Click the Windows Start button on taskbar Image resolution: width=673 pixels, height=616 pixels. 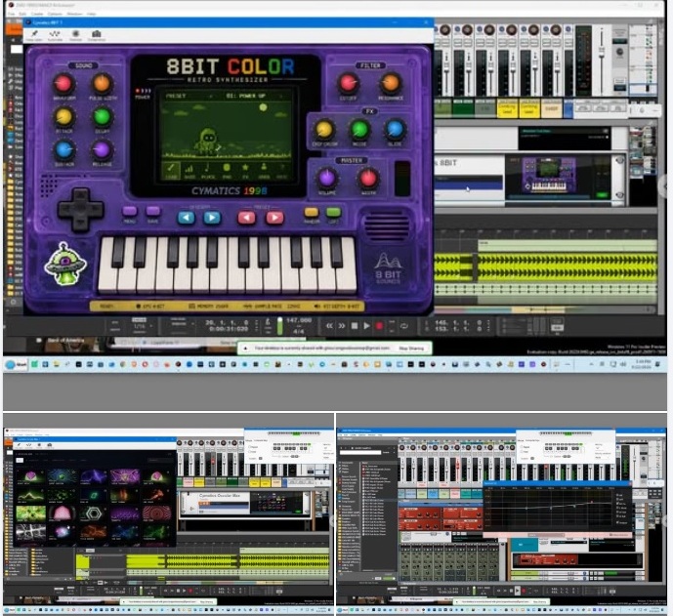[x=16, y=365]
